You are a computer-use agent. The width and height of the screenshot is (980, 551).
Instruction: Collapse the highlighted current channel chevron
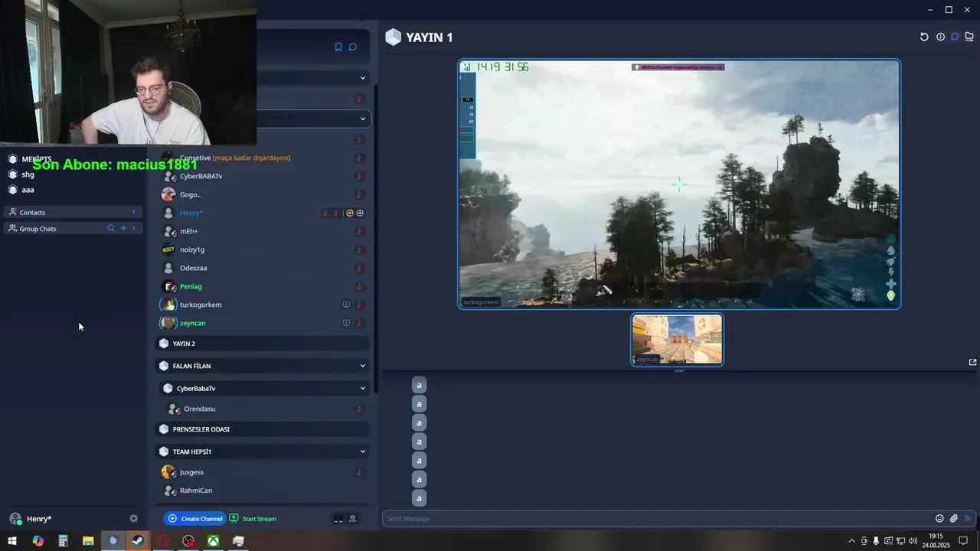pos(363,119)
